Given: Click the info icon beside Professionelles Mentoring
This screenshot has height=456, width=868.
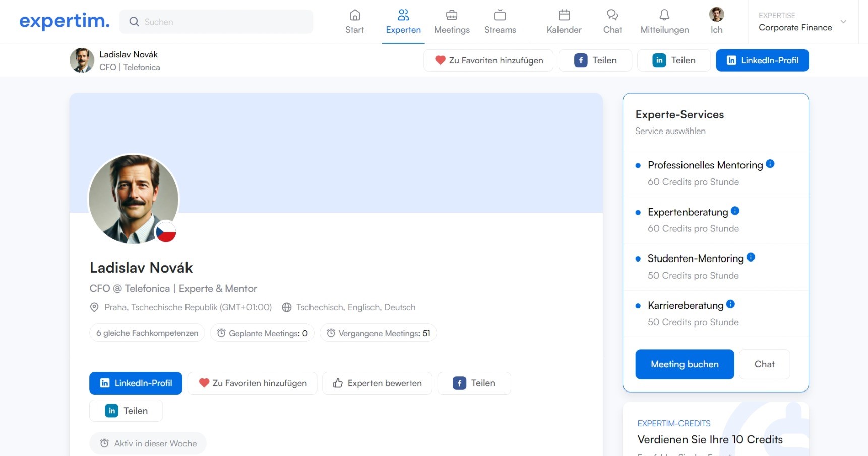Looking at the screenshot, I should pos(770,164).
